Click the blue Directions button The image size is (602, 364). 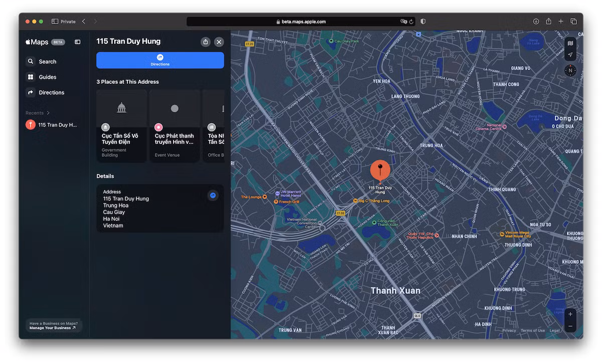tap(160, 60)
